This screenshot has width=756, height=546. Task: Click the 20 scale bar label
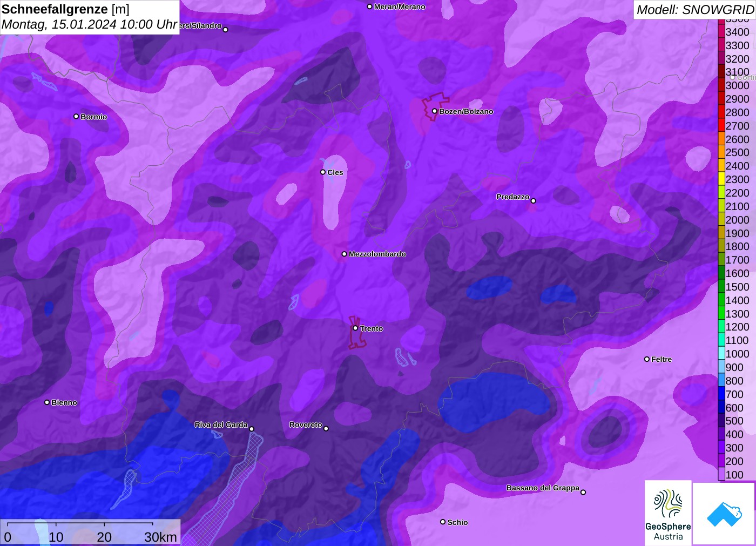click(x=104, y=537)
